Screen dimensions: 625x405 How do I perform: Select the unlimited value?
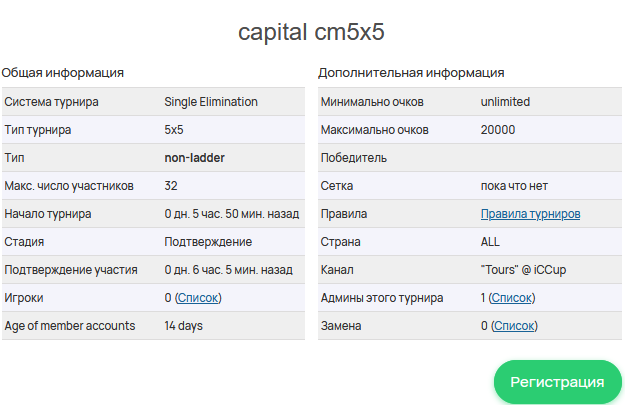click(x=505, y=102)
